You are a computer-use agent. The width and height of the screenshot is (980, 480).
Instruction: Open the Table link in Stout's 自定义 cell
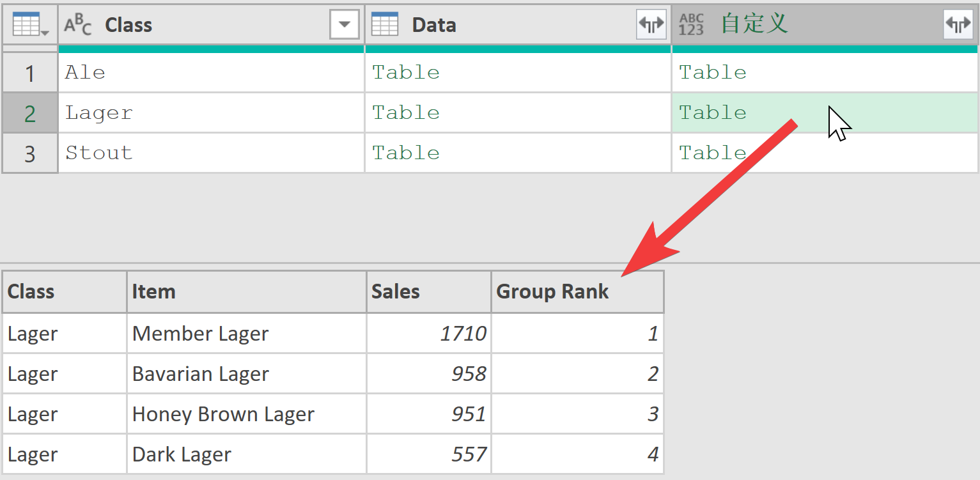click(713, 153)
